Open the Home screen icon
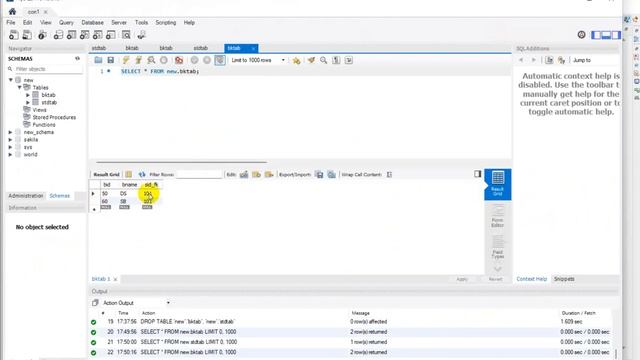The width and height of the screenshot is (640, 360). tap(12, 11)
